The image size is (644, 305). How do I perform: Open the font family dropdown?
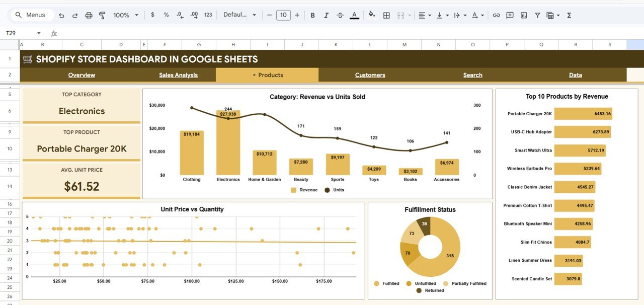pyautogui.click(x=240, y=15)
